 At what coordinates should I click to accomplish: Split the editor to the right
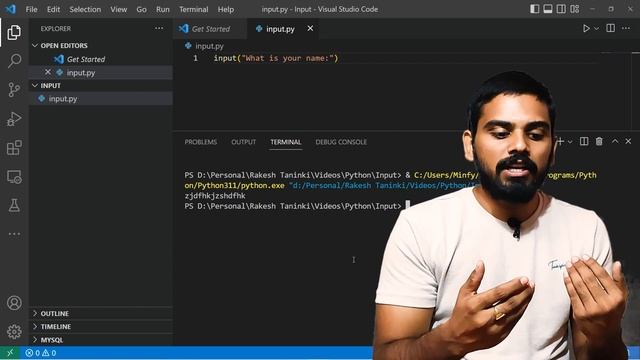[611, 28]
